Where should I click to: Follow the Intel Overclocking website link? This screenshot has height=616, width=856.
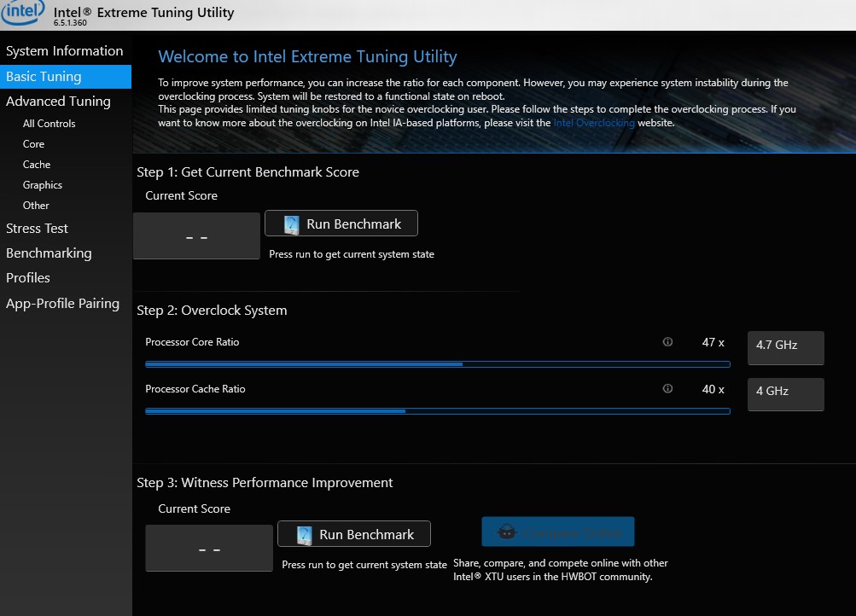(x=594, y=123)
